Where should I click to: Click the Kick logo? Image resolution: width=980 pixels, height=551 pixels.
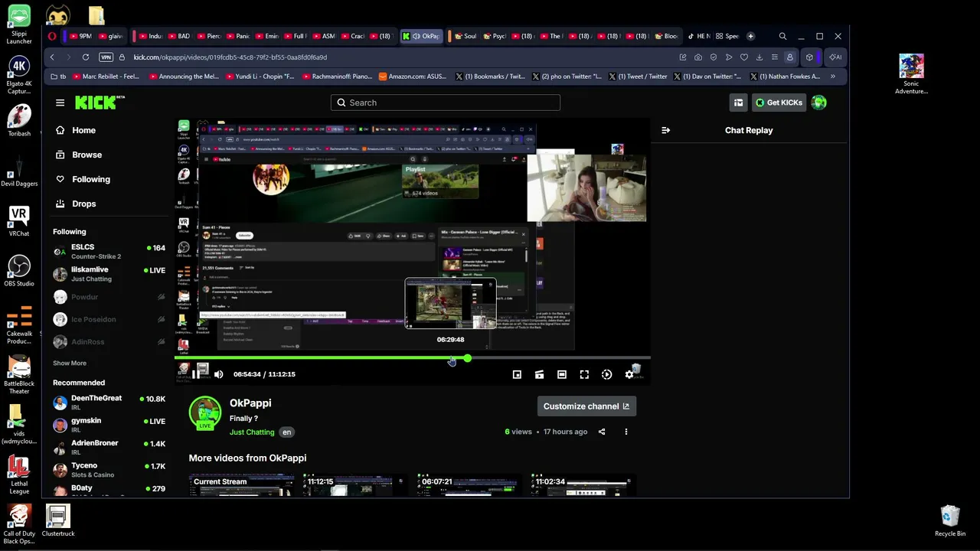coord(100,103)
